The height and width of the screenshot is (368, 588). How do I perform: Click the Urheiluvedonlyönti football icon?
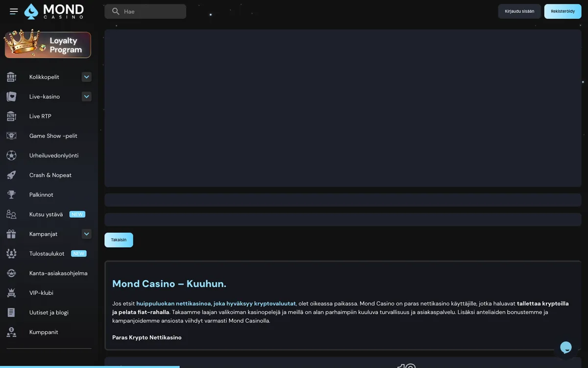point(11,156)
